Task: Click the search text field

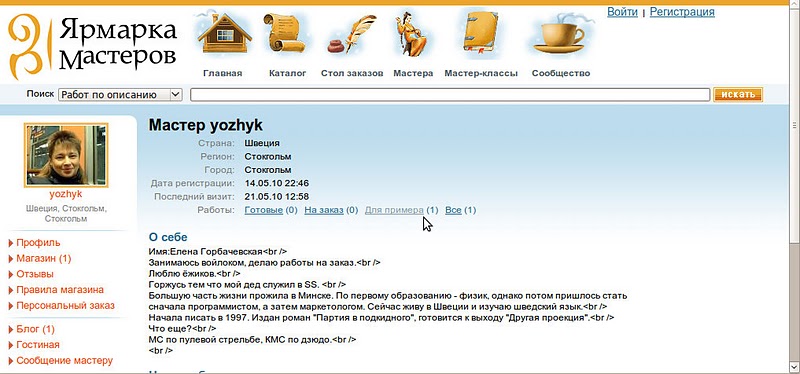Action: (x=450, y=94)
